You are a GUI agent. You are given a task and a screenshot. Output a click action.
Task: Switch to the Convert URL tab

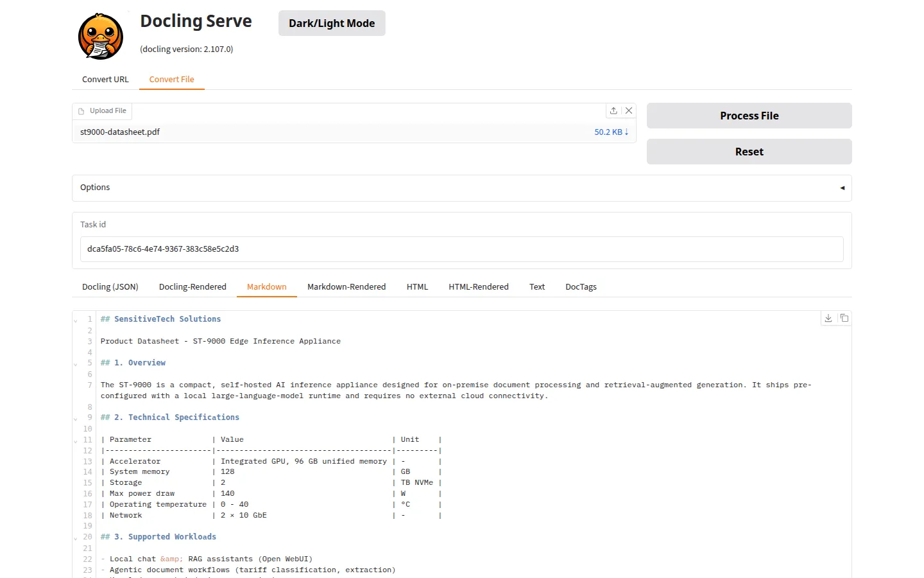(x=105, y=79)
